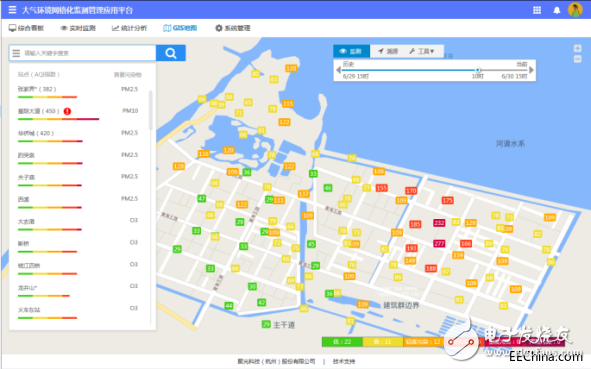Select the green 46 station marker

328,188
